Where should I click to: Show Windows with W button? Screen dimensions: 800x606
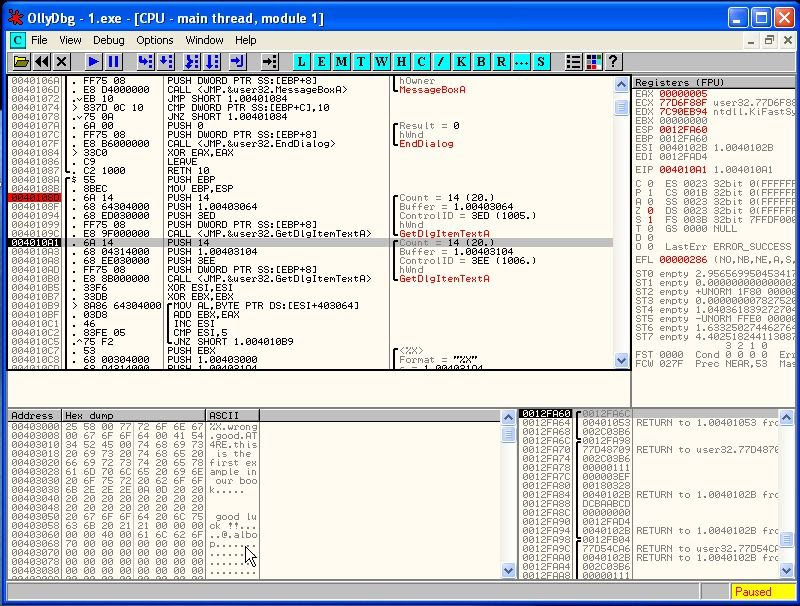pyautogui.click(x=381, y=62)
